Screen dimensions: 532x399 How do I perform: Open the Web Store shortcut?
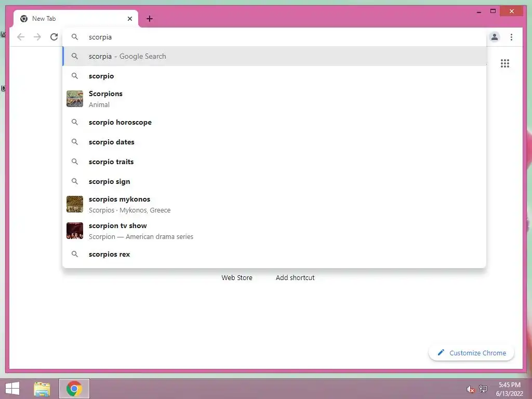237,277
